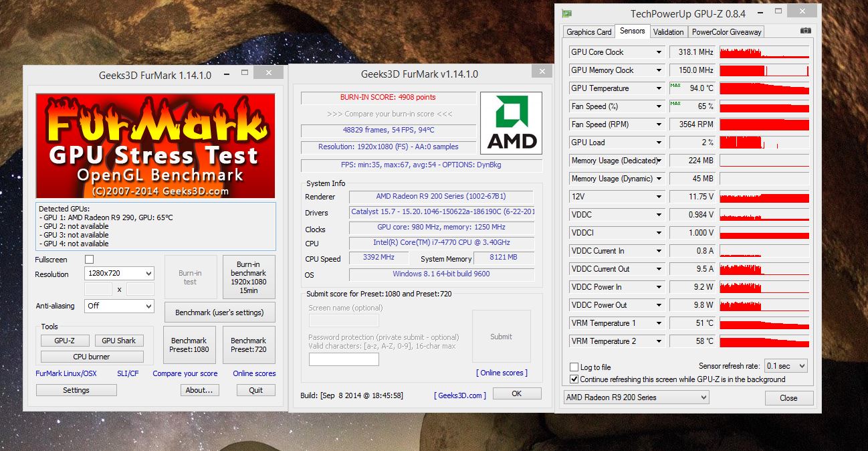Expand the GPU Load sensor dropdown
This screenshot has width=868, height=451.
(x=659, y=143)
